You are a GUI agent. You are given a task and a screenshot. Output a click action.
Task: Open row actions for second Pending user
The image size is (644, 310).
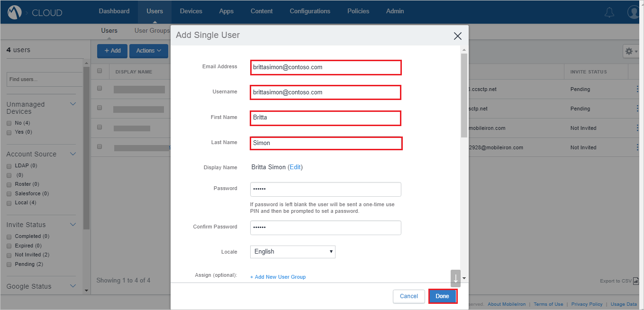[x=637, y=108]
